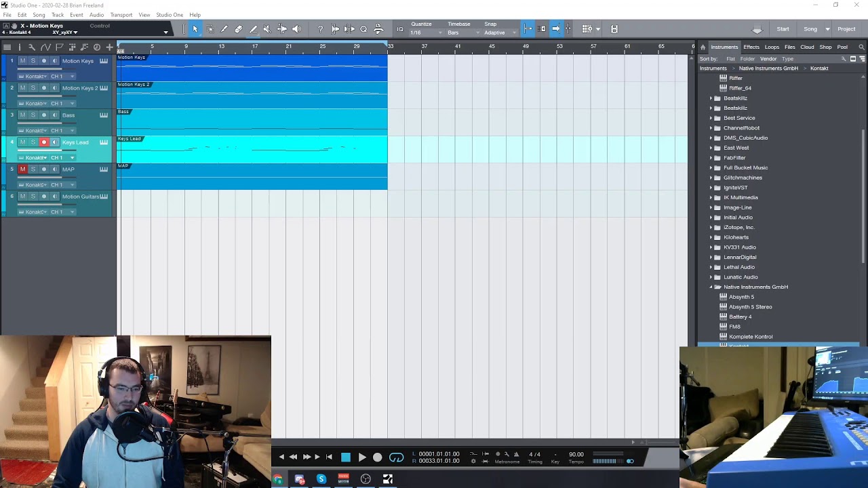
Task: Open Chrome from the taskbar
Action: click(x=278, y=479)
